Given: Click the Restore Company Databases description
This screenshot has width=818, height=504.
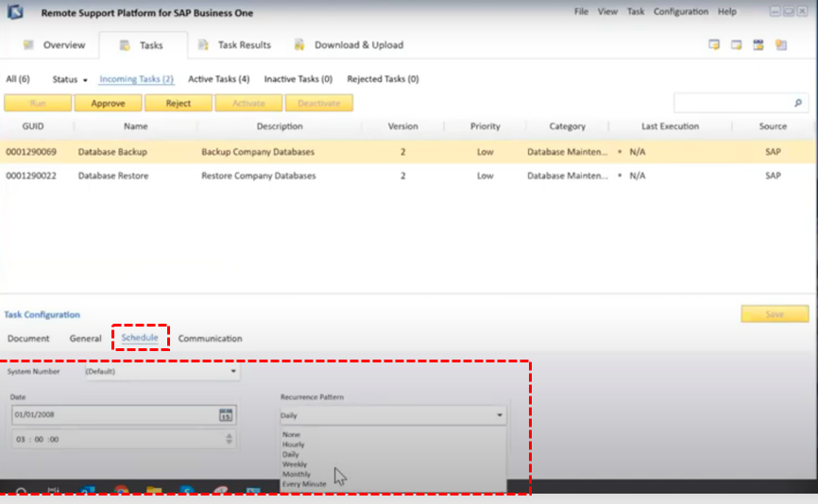Looking at the screenshot, I should tap(259, 176).
